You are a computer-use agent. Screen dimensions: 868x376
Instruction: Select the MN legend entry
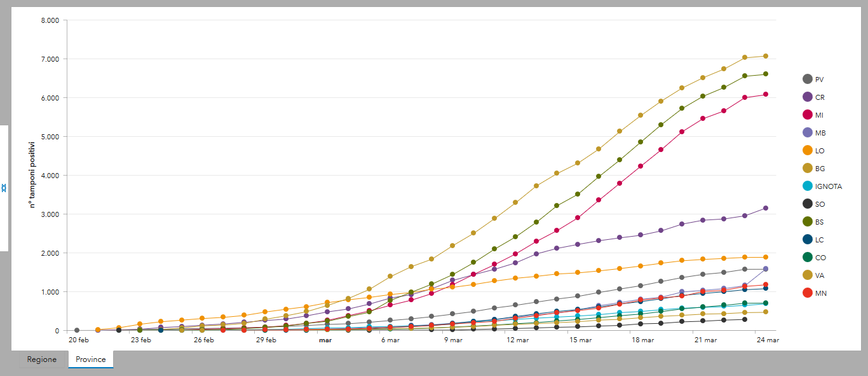click(808, 293)
